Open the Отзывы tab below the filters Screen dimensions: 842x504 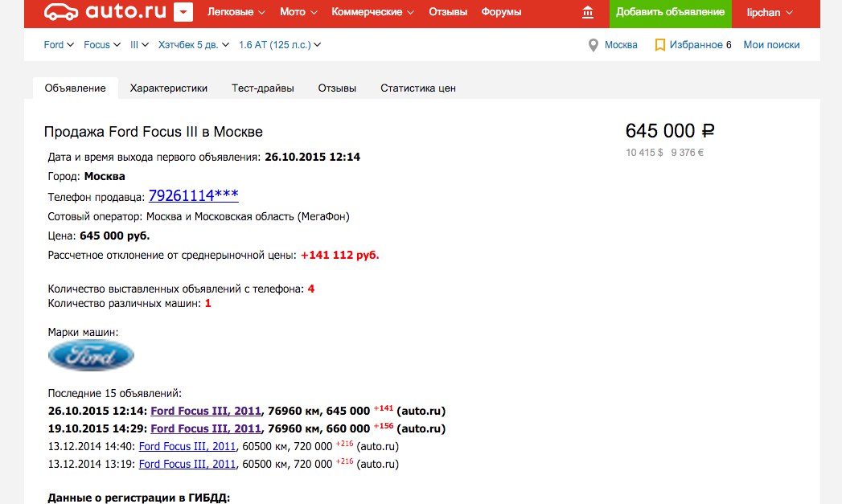point(337,88)
